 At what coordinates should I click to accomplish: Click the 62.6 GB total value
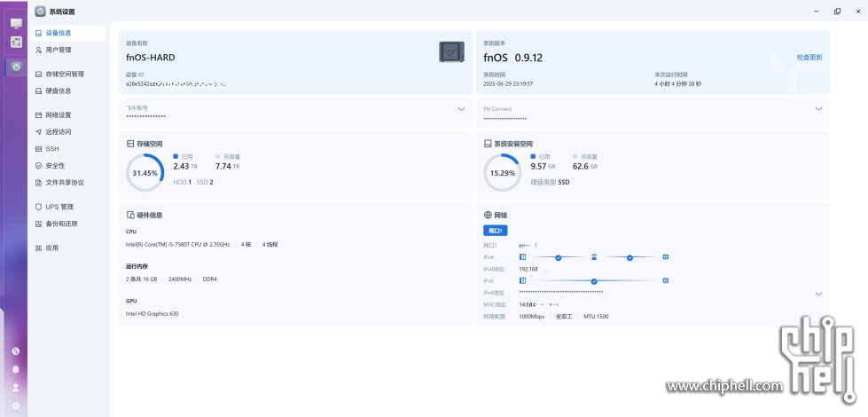(585, 166)
